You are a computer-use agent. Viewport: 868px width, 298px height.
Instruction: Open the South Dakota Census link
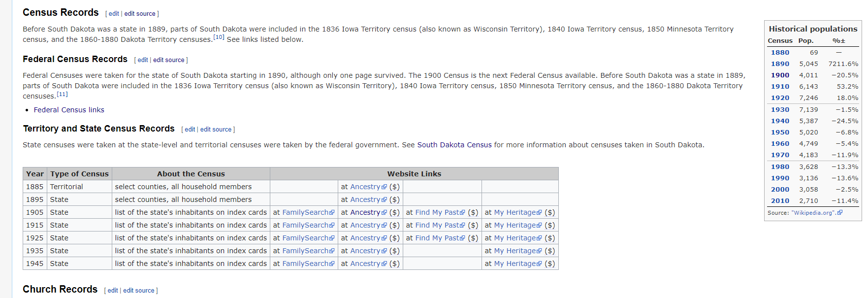click(x=454, y=145)
